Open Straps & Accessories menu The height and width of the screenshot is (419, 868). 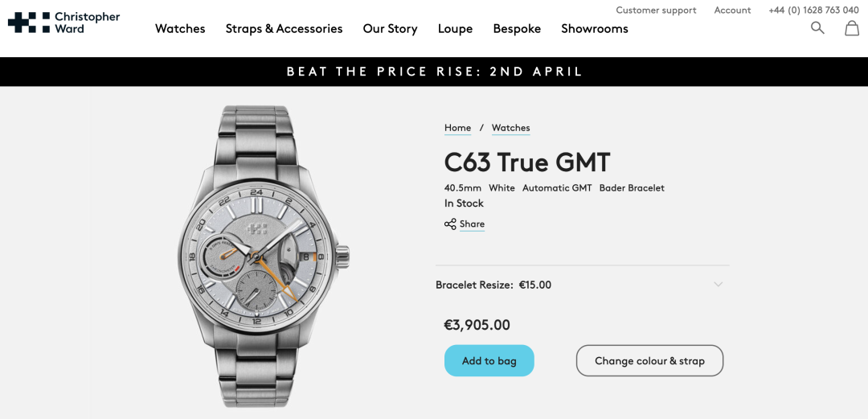284,29
